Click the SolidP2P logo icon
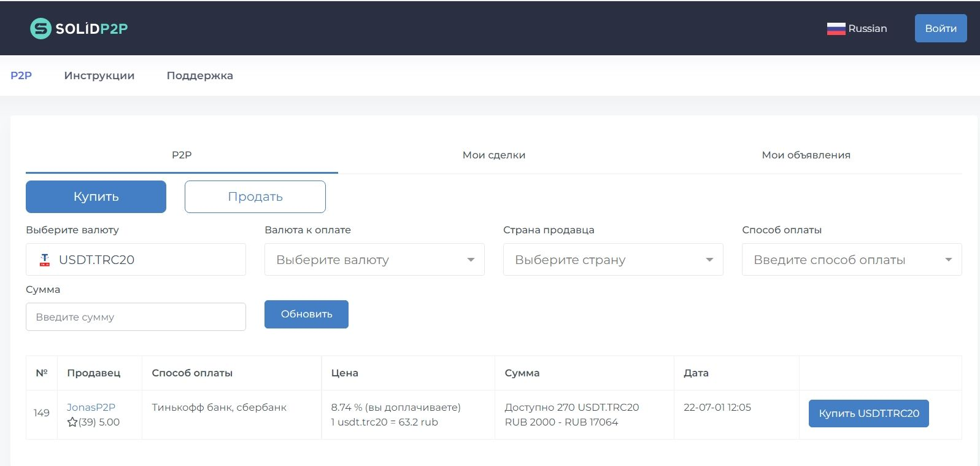The width and height of the screenshot is (980, 466). coord(41,28)
